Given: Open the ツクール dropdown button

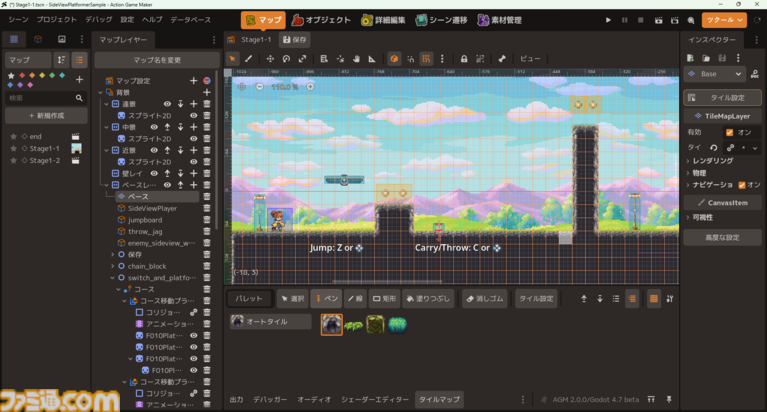Looking at the screenshot, I should (x=724, y=20).
